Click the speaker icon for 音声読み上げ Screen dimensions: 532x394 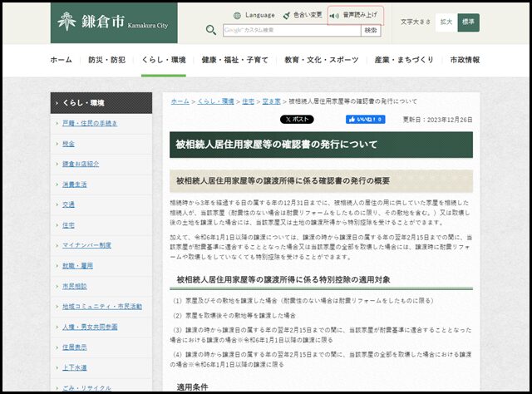[334, 16]
